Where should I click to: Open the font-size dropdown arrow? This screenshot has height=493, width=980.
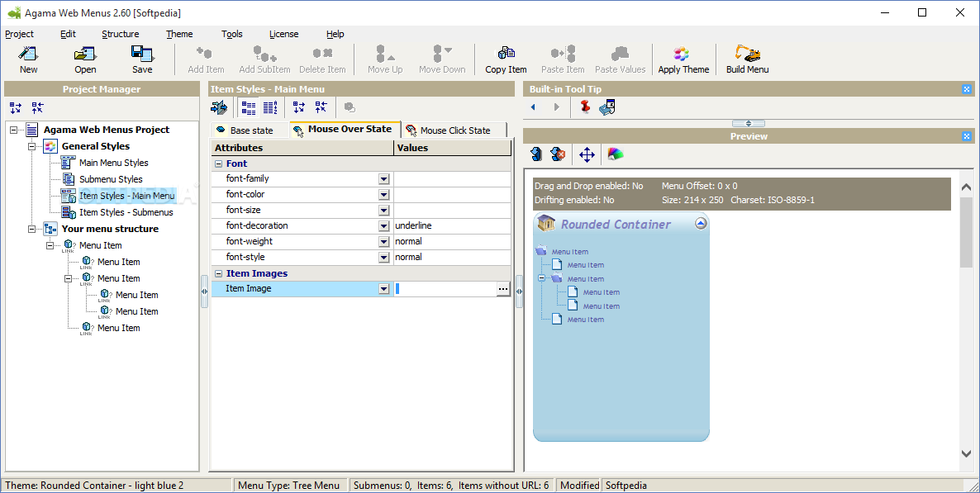tap(383, 210)
